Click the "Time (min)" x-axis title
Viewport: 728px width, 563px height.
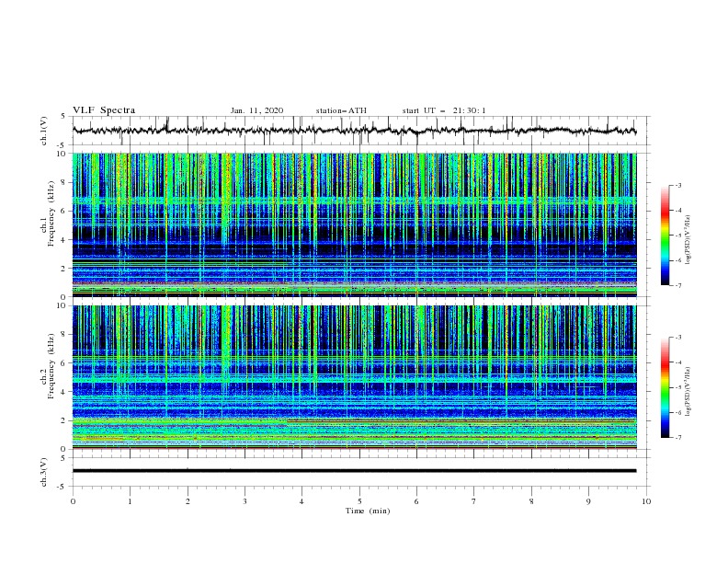(x=368, y=511)
